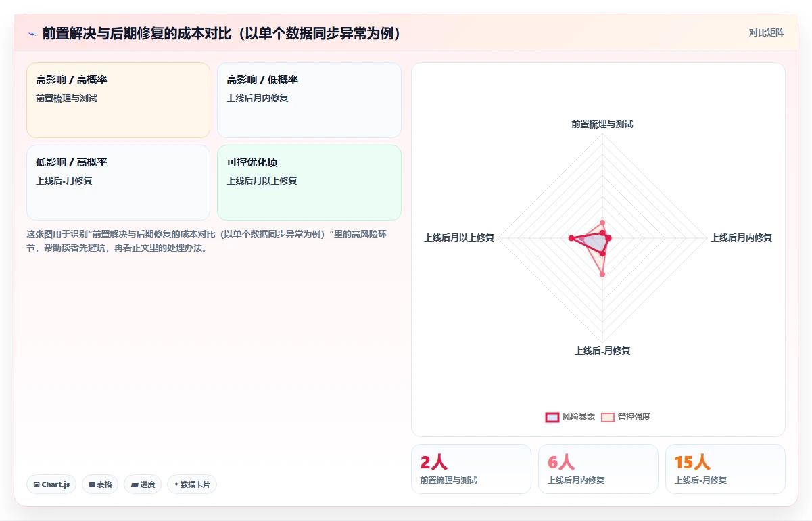The height and width of the screenshot is (521, 812).
Task: Click 前置梳理与测试 text in the orange card
Action: (x=67, y=98)
